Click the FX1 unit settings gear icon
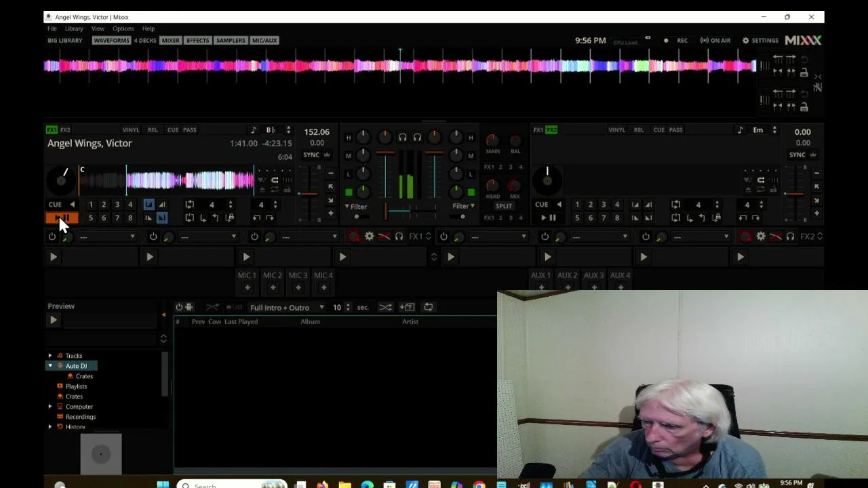The width and height of the screenshot is (868, 488). [x=370, y=237]
